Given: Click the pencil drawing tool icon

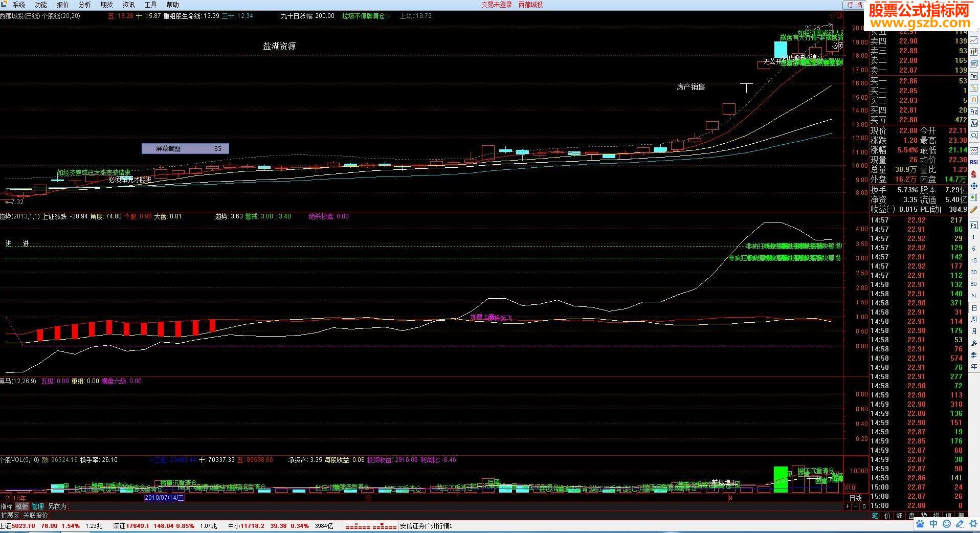Looking at the screenshot, I should pos(974,210).
